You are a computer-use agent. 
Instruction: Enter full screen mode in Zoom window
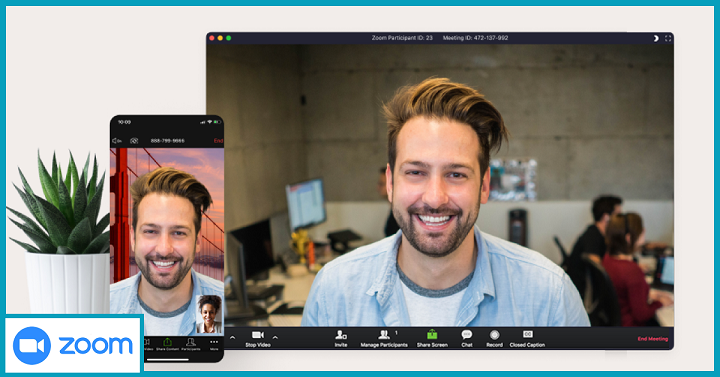point(668,38)
